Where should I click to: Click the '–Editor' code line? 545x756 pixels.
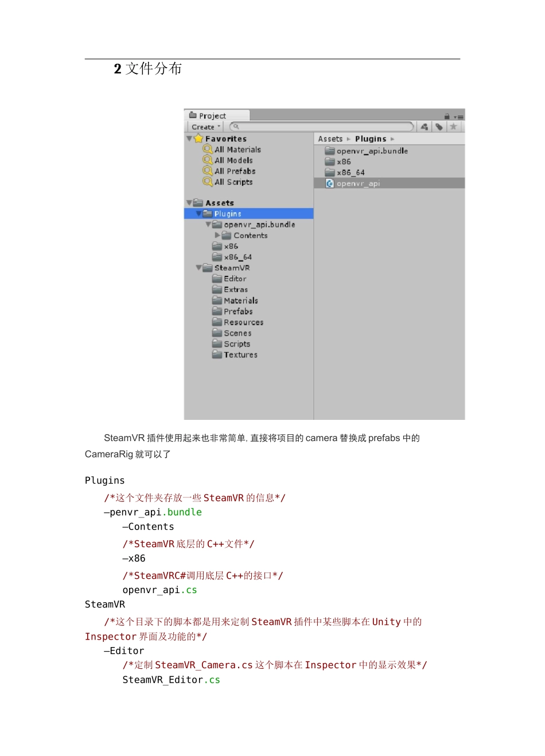click(x=124, y=651)
